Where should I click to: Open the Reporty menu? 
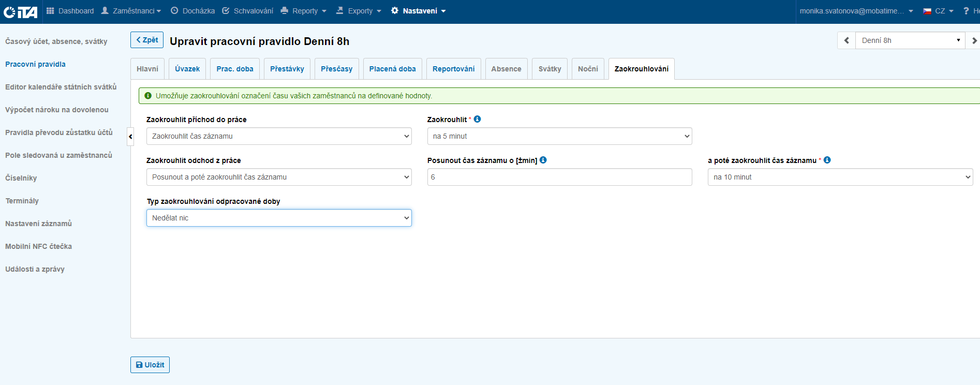[304, 11]
